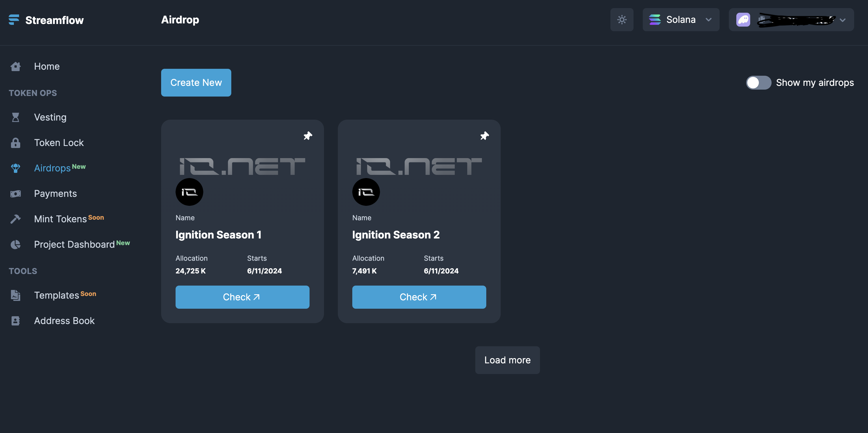Screen dimensions: 868x433
Task: Open Airdrops menu item
Action: pyautogui.click(x=52, y=168)
